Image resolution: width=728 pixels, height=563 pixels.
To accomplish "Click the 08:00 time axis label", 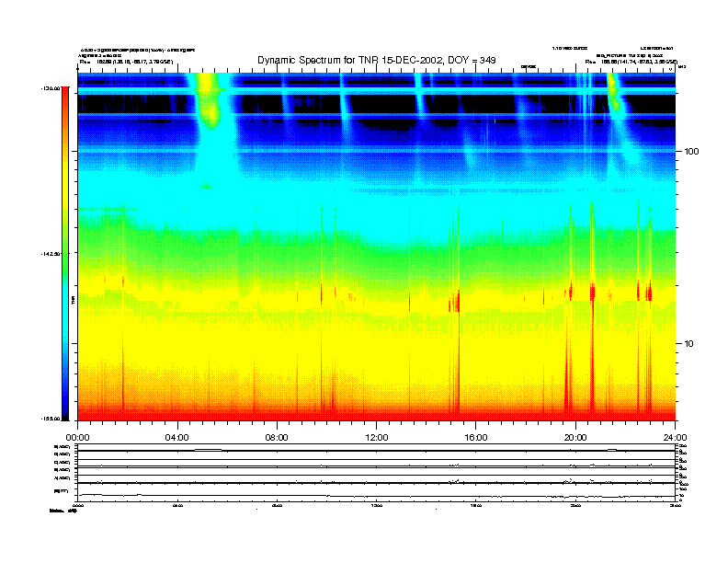I will 277,438.
